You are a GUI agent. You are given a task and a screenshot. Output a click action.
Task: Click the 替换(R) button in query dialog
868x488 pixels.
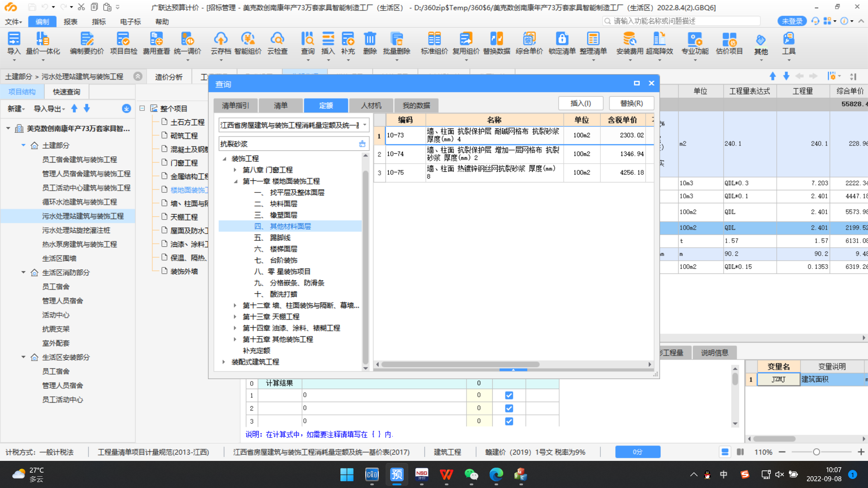pyautogui.click(x=632, y=103)
